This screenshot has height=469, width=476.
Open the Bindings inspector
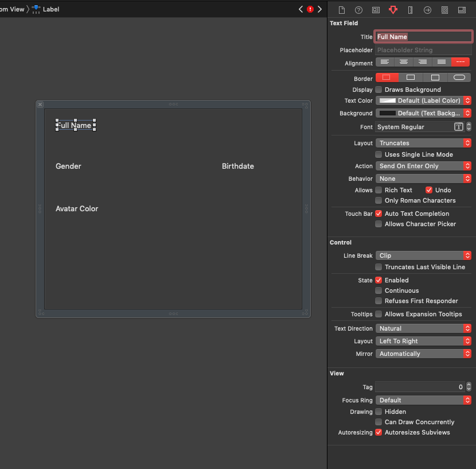click(x=444, y=10)
